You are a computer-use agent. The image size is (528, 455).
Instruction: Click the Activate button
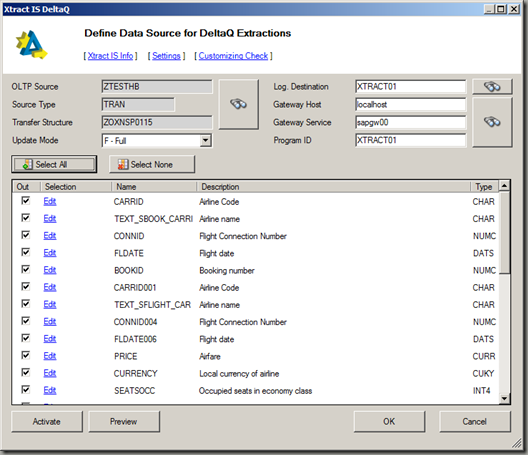click(47, 421)
